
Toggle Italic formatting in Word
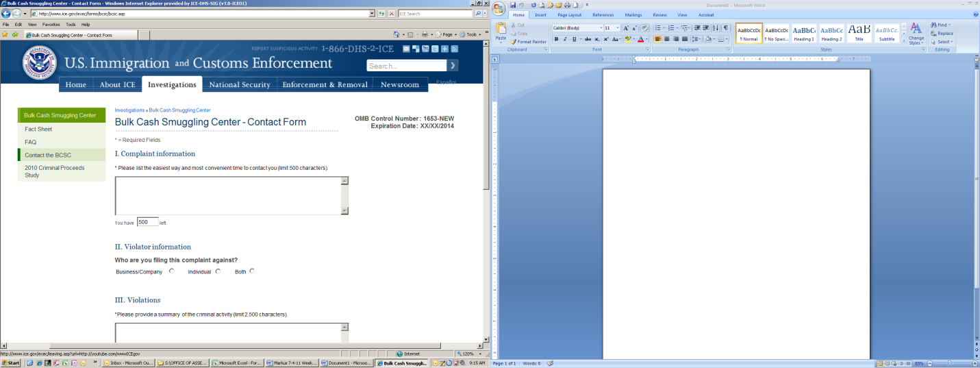coord(565,39)
